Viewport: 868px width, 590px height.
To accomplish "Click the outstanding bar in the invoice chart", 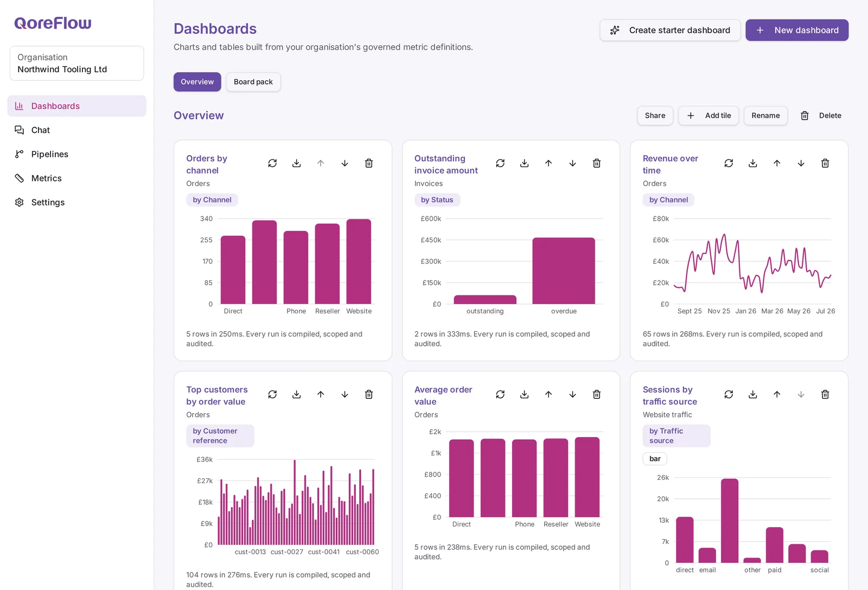I will pyautogui.click(x=485, y=299).
